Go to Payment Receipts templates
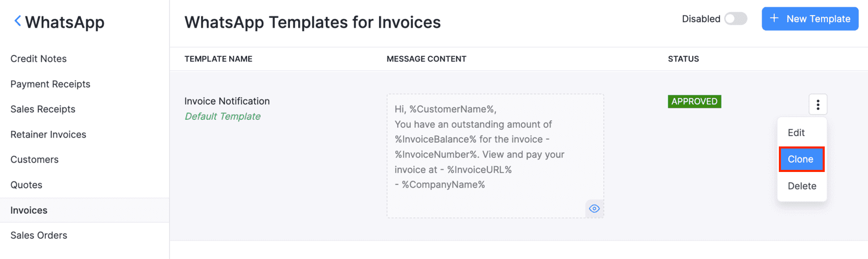Image resolution: width=868 pixels, height=259 pixels. pyautogui.click(x=50, y=84)
